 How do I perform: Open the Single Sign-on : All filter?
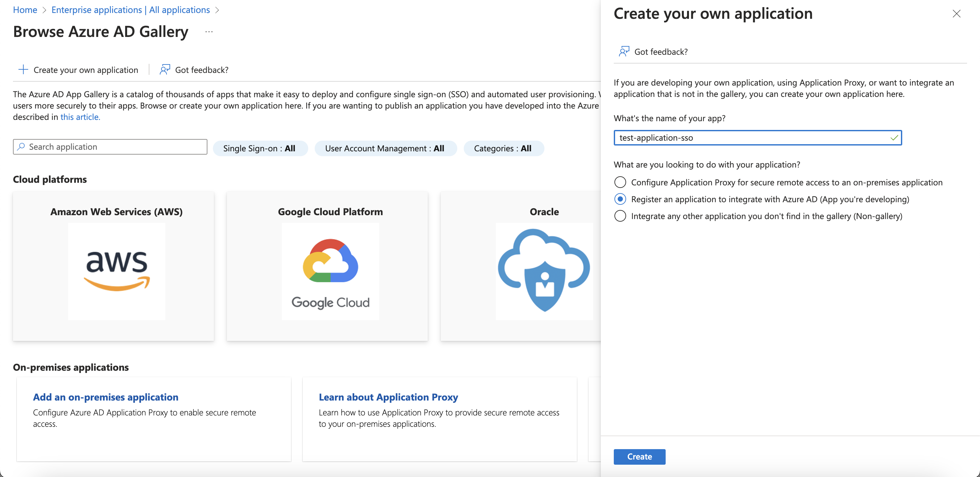click(260, 148)
